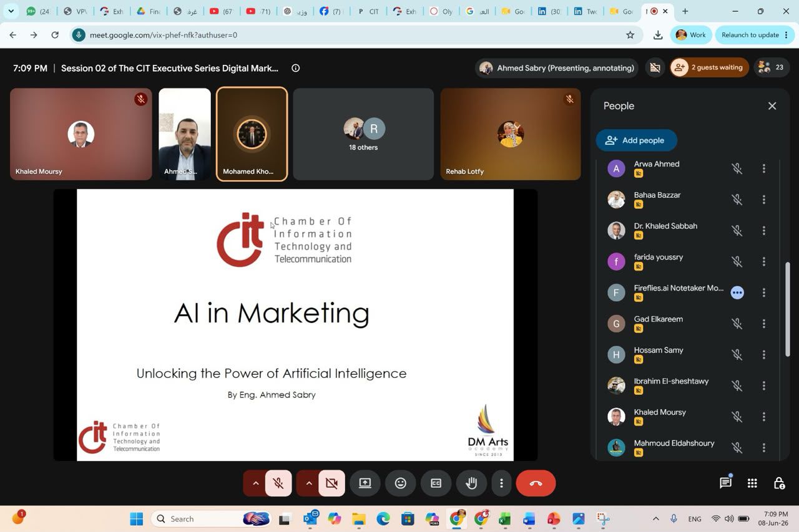Click the People panel scrollbar
Image resolution: width=799 pixels, height=532 pixels.
(x=788, y=309)
